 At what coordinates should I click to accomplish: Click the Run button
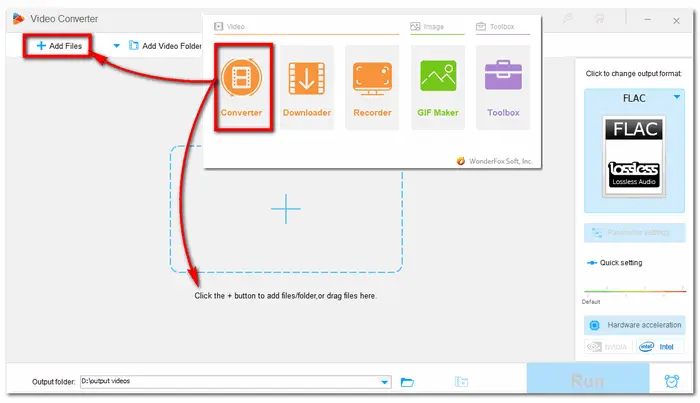(588, 379)
